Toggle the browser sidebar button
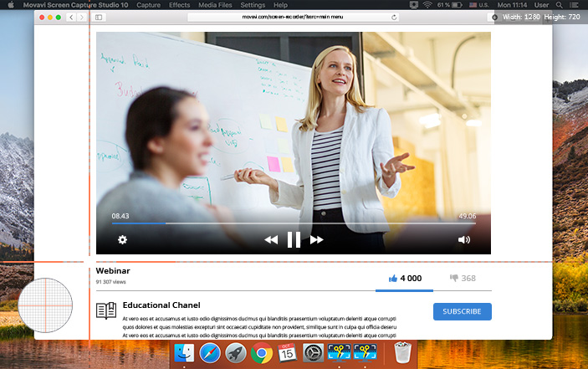The width and height of the screenshot is (588, 369). (x=99, y=18)
